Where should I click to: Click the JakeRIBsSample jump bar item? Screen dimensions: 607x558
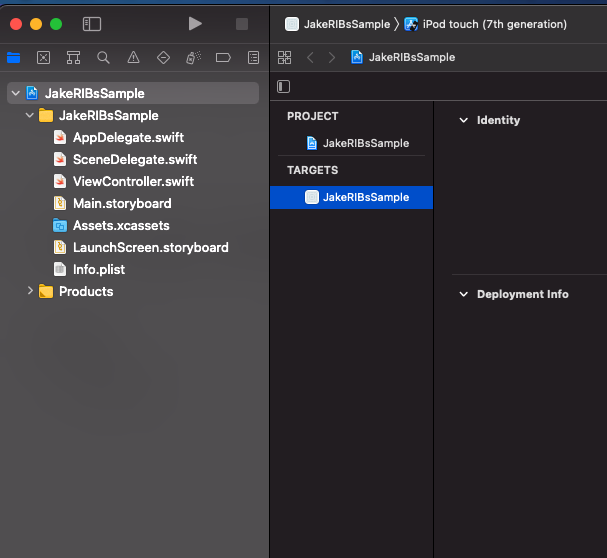point(403,57)
